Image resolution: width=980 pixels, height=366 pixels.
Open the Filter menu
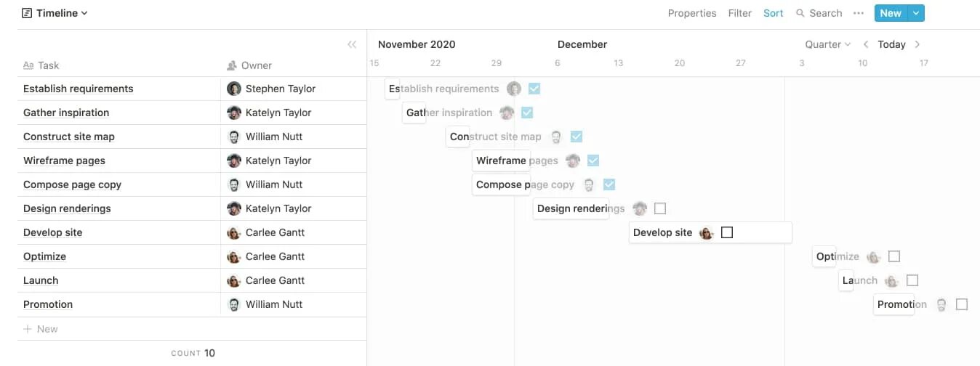coord(740,13)
